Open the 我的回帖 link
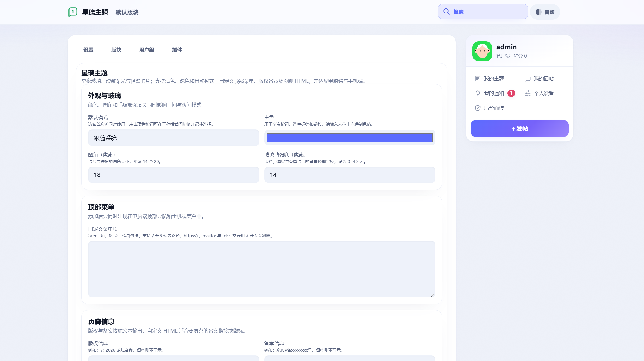 tap(539, 79)
